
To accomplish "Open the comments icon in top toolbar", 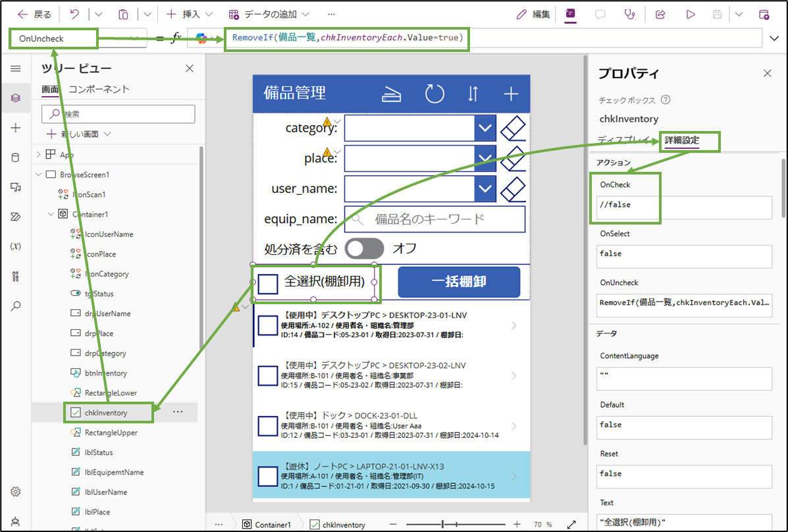I will click(x=600, y=14).
